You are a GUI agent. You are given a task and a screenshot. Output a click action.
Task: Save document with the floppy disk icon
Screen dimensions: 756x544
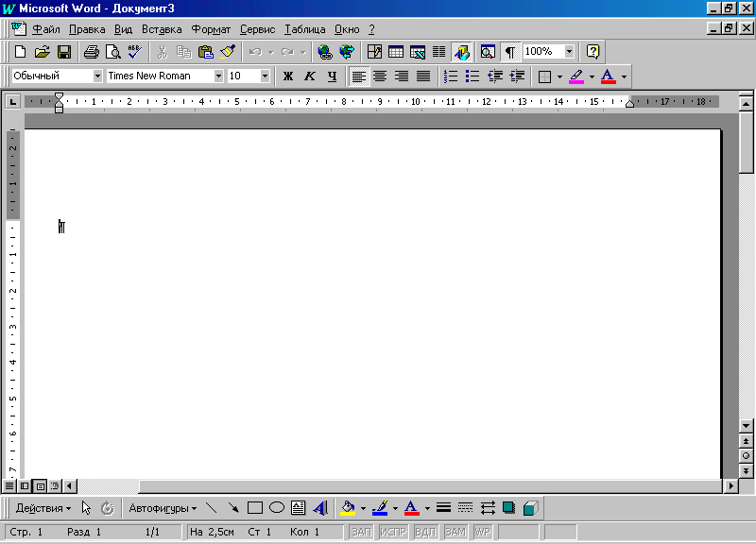point(64,52)
